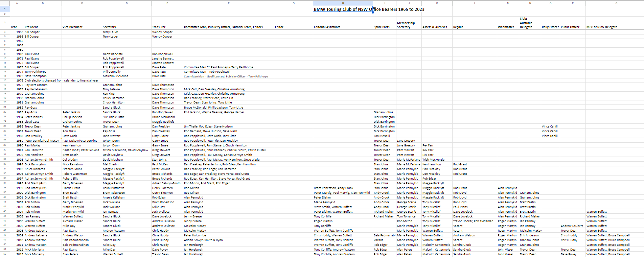The width and height of the screenshot is (644, 257).
Task: Select column H header
Action: pos(343,3)
